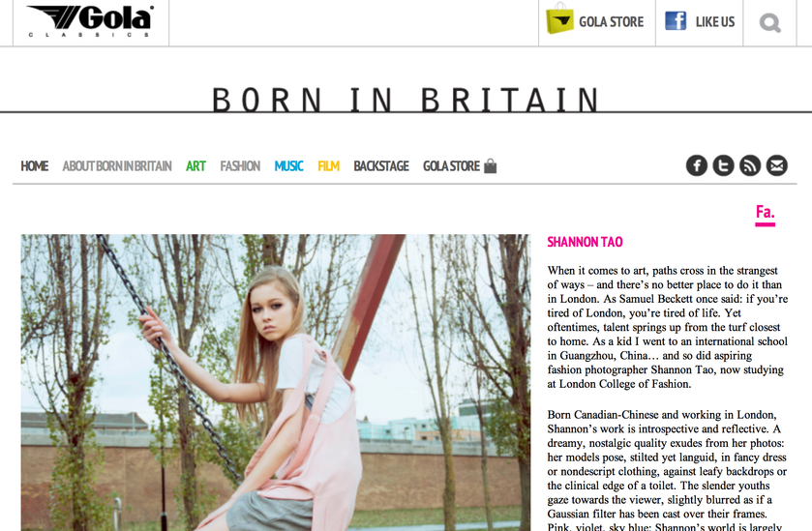
Task: Select the Fashion menu item
Action: pyautogui.click(x=240, y=166)
